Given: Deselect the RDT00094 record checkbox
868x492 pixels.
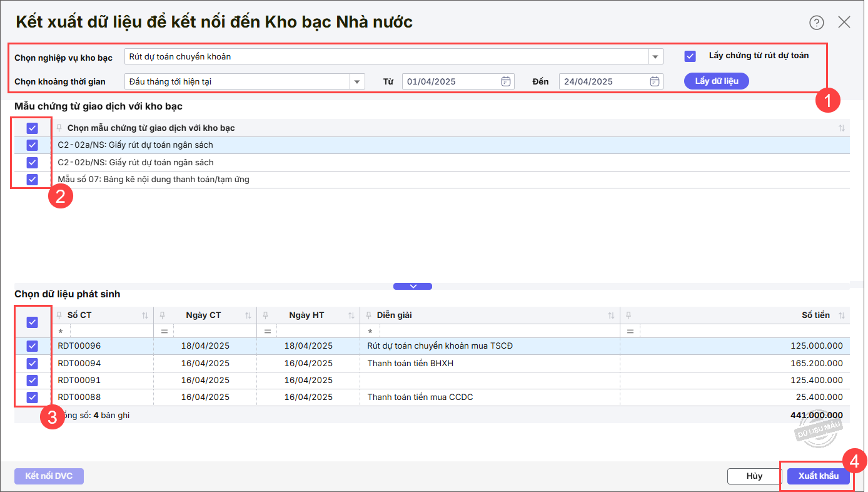Looking at the screenshot, I should click(x=33, y=363).
